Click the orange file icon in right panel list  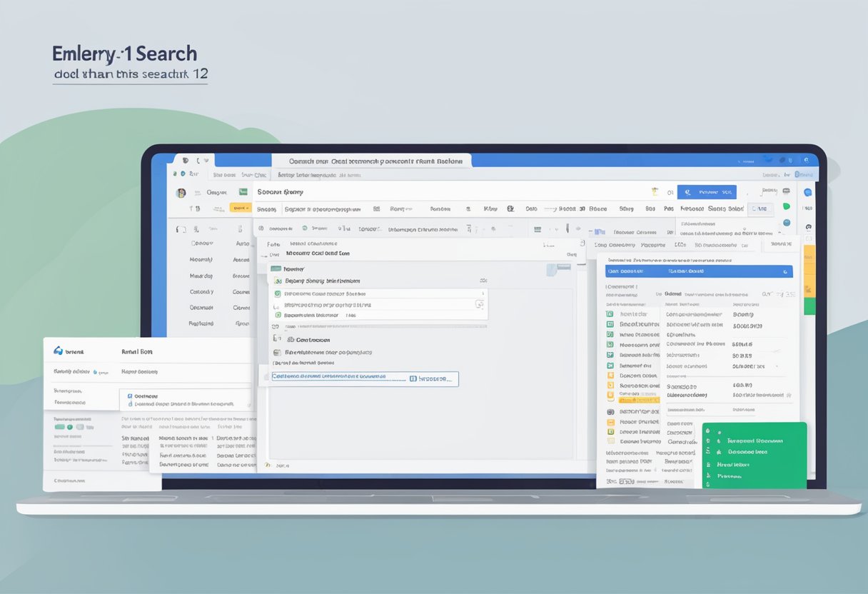click(610, 375)
